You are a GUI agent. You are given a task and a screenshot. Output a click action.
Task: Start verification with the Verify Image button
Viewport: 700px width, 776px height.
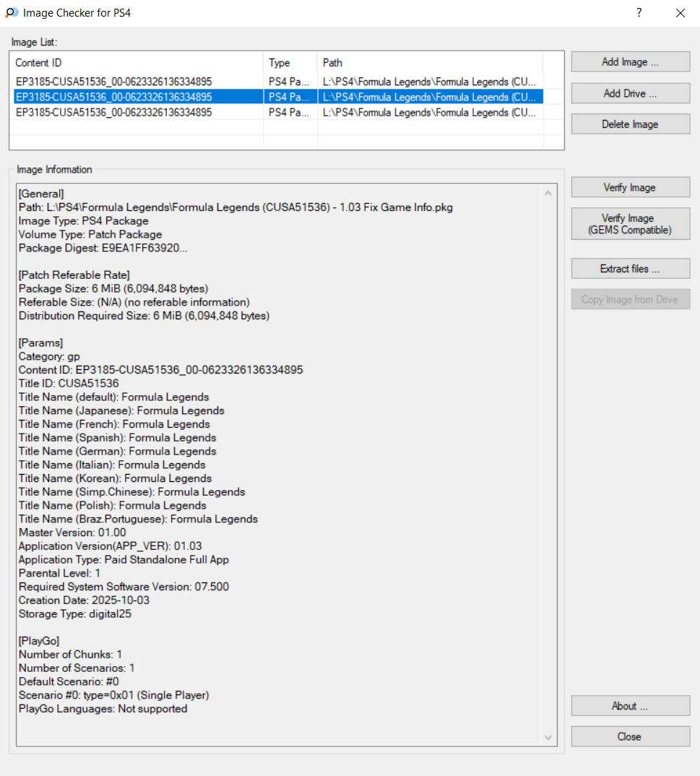(630, 187)
